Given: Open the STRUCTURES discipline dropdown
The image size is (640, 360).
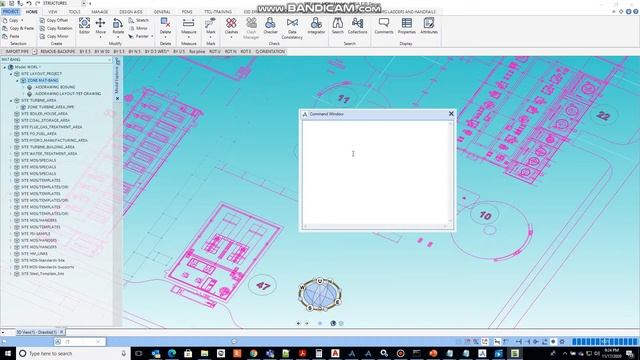Looking at the screenshot, I should [84, 3].
